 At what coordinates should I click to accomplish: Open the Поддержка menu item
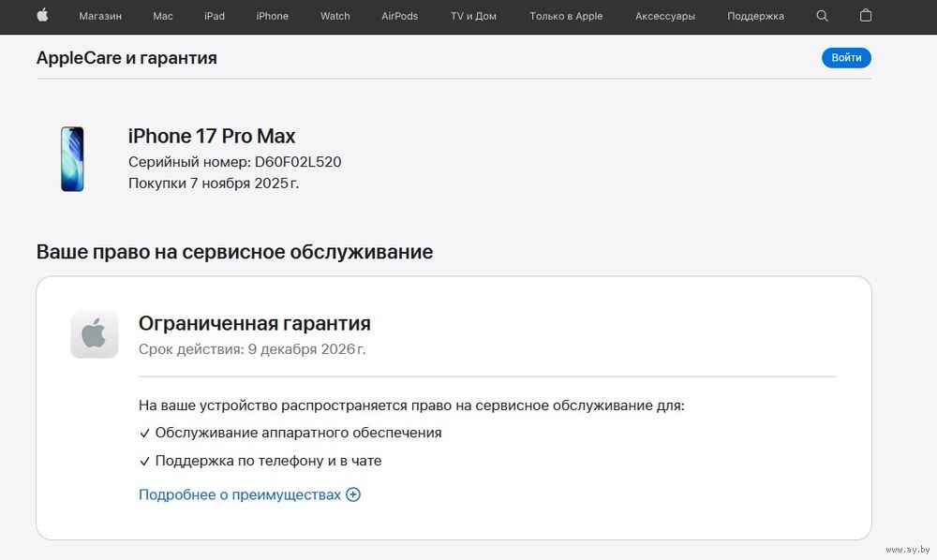pyautogui.click(x=756, y=16)
